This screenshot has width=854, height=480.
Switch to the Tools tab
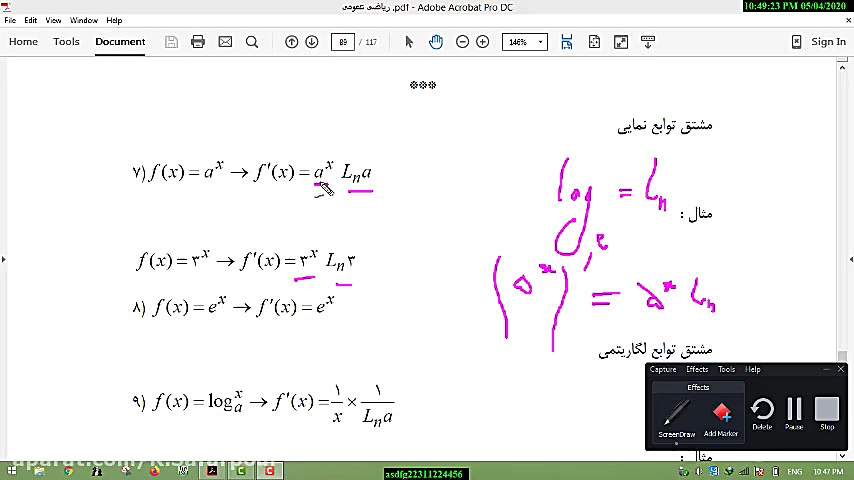(x=66, y=41)
